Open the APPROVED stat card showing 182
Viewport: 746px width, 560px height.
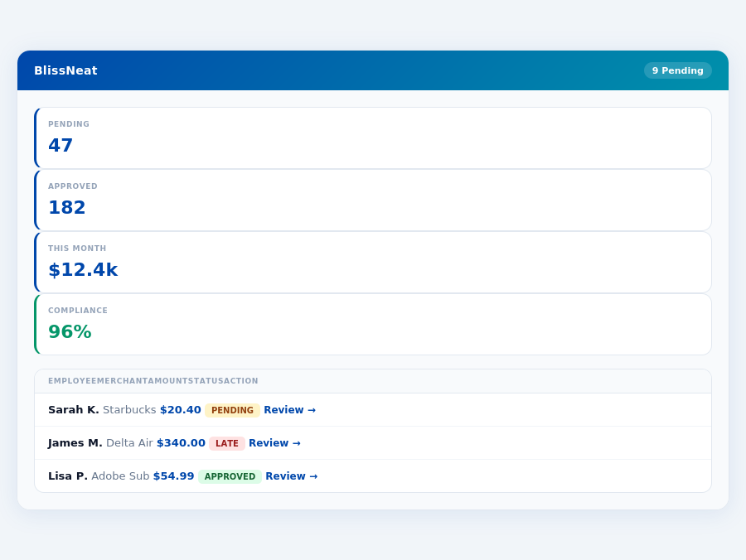372,200
